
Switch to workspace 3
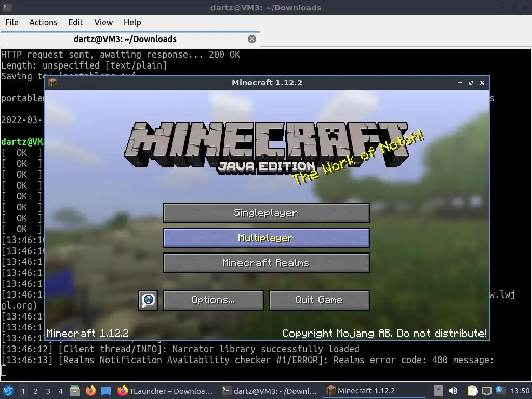(48, 391)
